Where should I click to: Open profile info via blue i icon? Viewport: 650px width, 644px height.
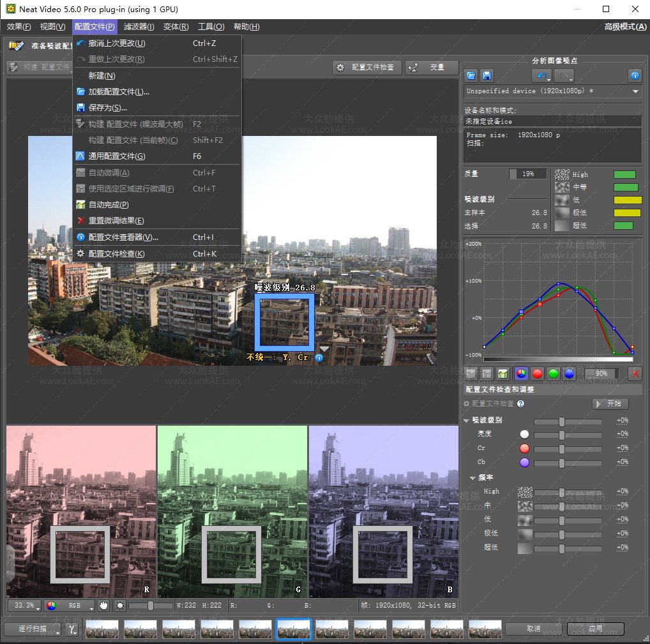tap(634, 75)
